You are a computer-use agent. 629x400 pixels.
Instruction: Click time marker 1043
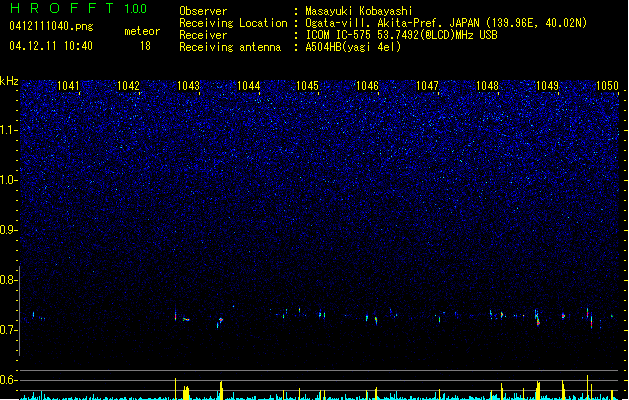(188, 86)
